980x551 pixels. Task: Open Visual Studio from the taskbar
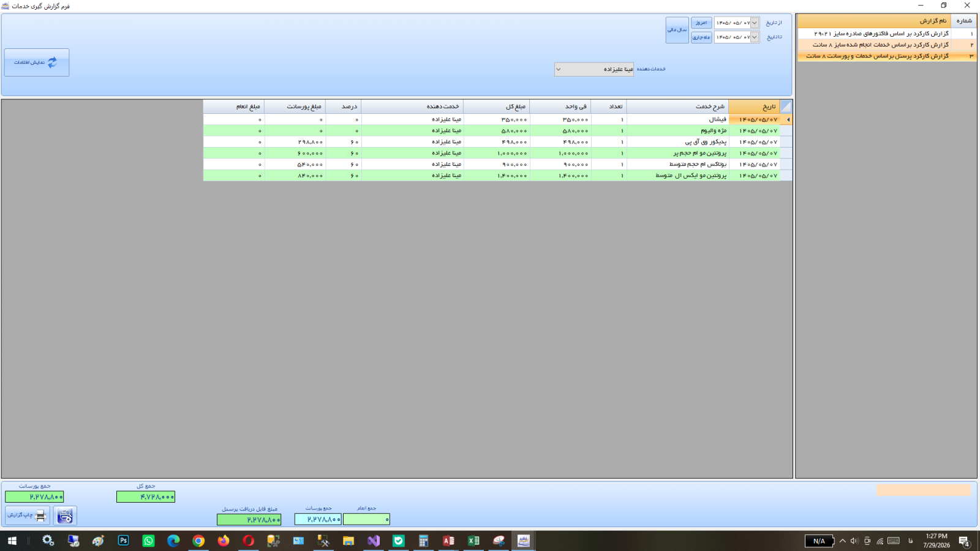click(374, 541)
